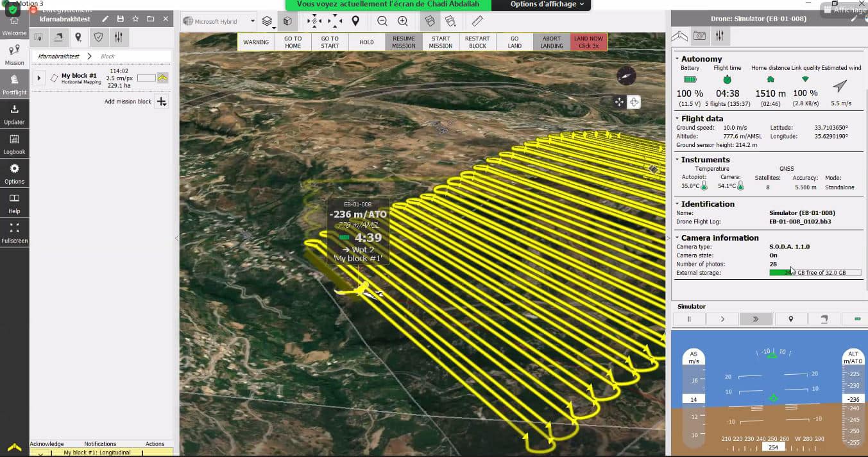
Task: Open drone parameters sliders tab
Action: pyautogui.click(x=720, y=36)
